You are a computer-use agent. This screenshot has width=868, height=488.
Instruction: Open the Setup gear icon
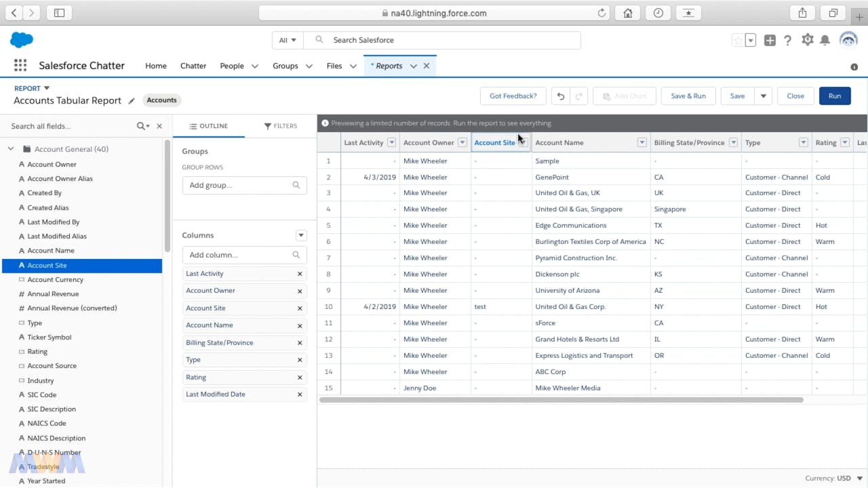click(x=807, y=40)
